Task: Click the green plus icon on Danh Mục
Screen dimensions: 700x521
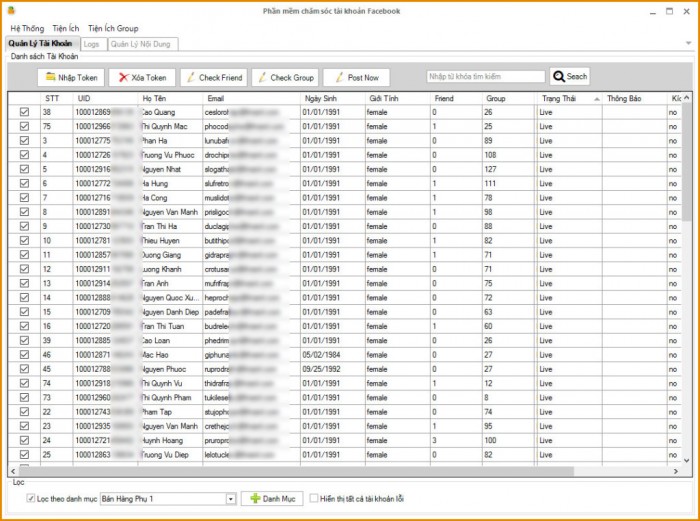Action: click(255, 498)
